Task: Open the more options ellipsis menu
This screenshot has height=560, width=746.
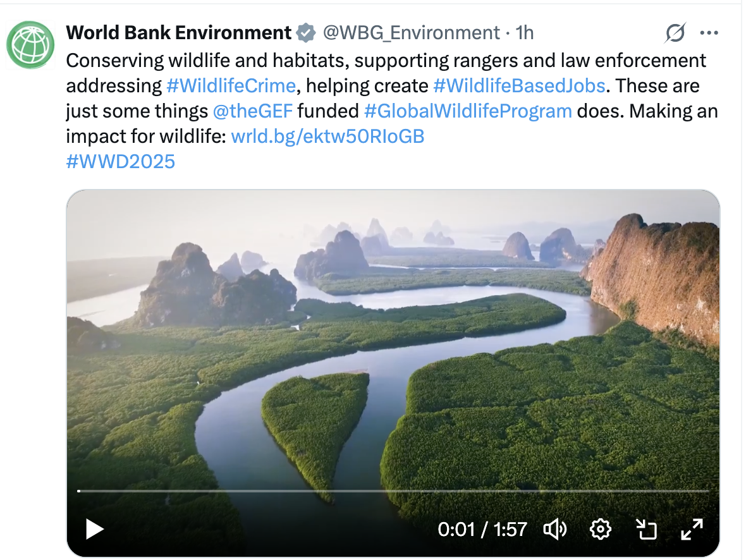Action: pos(709,33)
